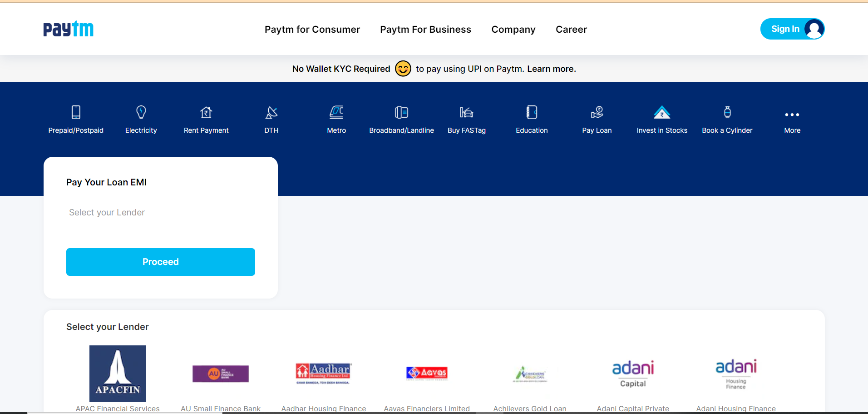Open Prepaid/Postpaid recharge icon
Viewport: 868px width, 414px height.
pyautogui.click(x=76, y=112)
